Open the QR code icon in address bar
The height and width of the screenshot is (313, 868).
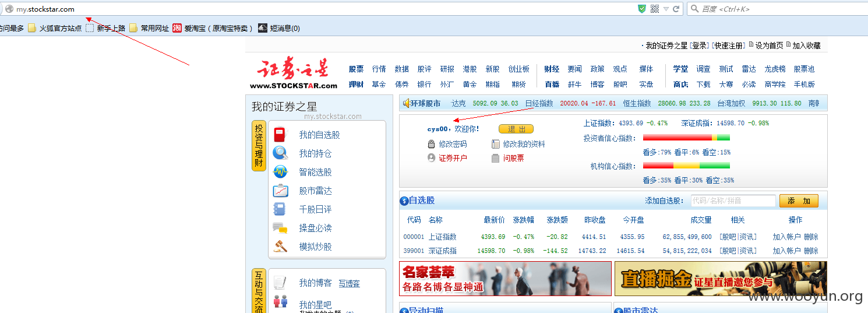click(x=655, y=9)
